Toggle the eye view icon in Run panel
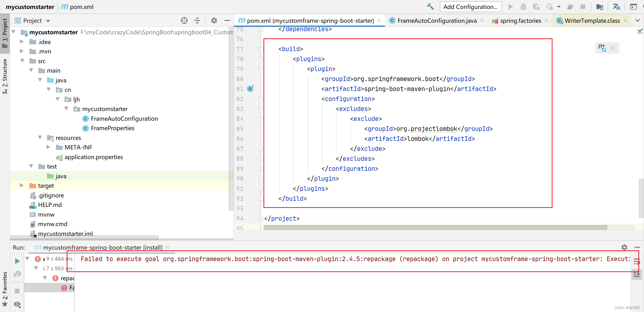Screen dimensions: 644x312 [17, 304]
